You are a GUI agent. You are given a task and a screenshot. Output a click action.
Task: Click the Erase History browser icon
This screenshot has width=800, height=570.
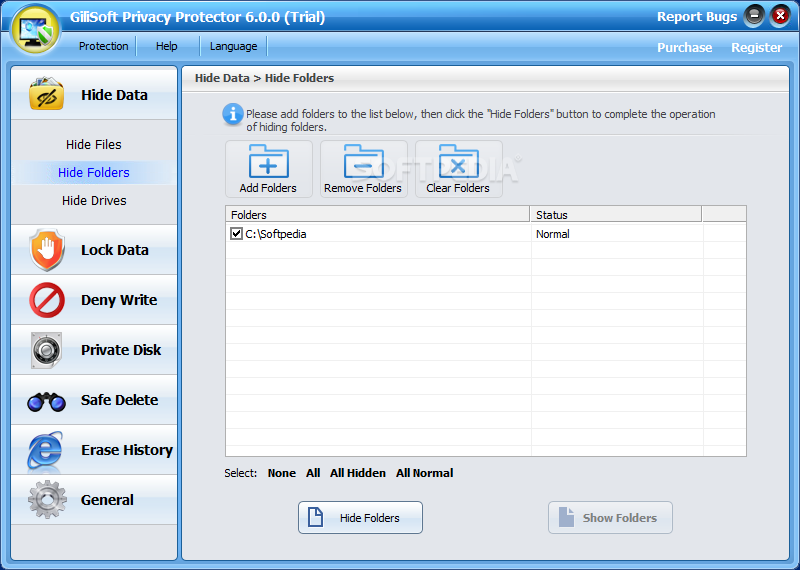click(46, 450)
